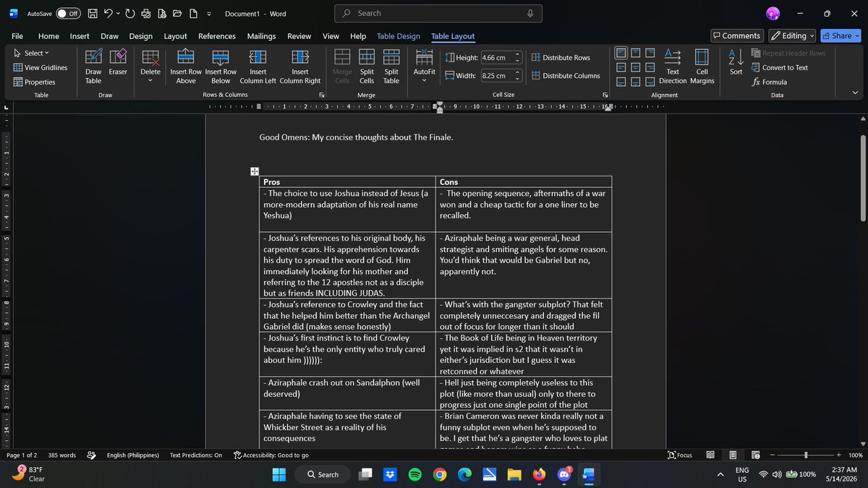This screenshot has height=488, width=868.
Task: Click the table move handle
Action: click(255, 171)
